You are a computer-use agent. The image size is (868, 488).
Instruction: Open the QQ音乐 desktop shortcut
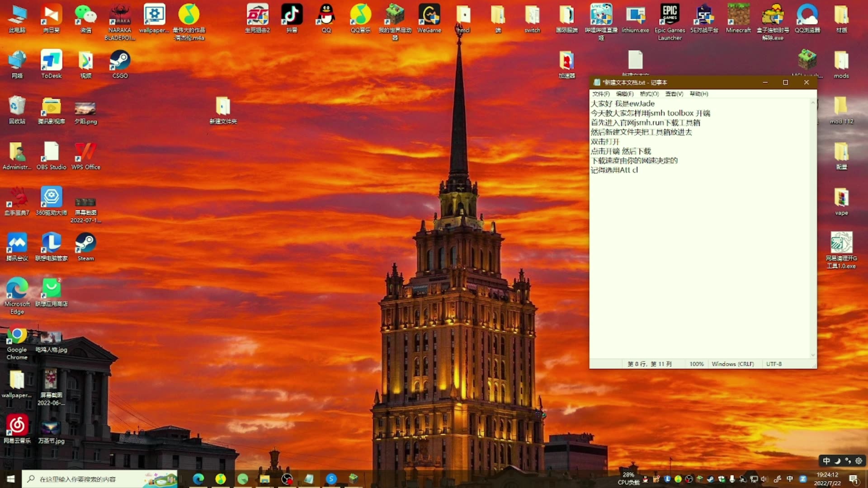point(360,19)
